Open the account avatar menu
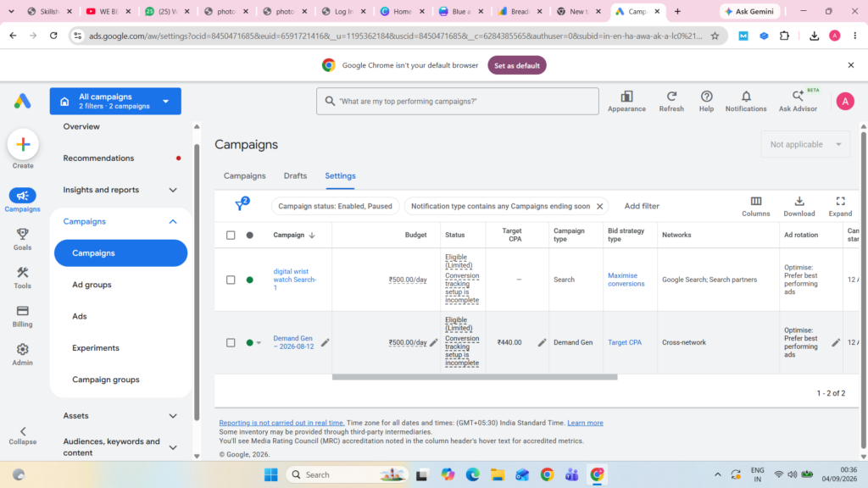Screen dimensions: 868x488 (x=845, y=102)
